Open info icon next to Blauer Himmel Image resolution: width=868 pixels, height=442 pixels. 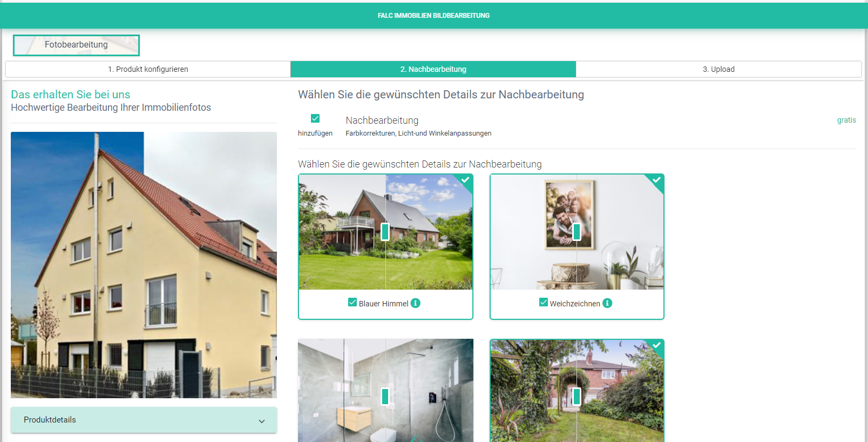[415, 303]
